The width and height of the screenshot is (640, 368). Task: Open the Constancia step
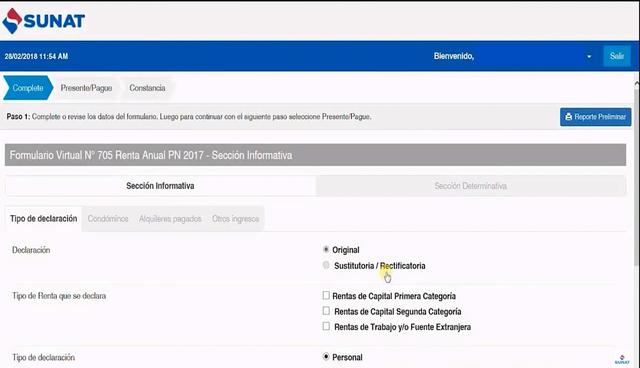[147, 88]
